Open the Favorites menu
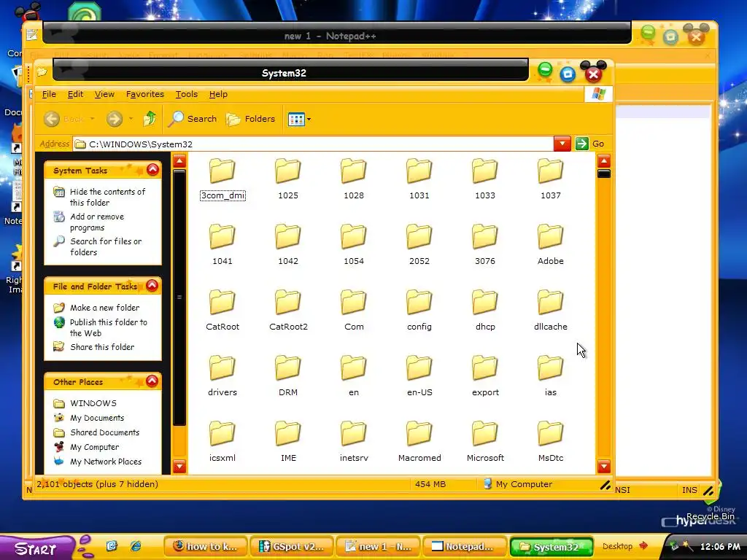The image size is (747, 560). 145,94
